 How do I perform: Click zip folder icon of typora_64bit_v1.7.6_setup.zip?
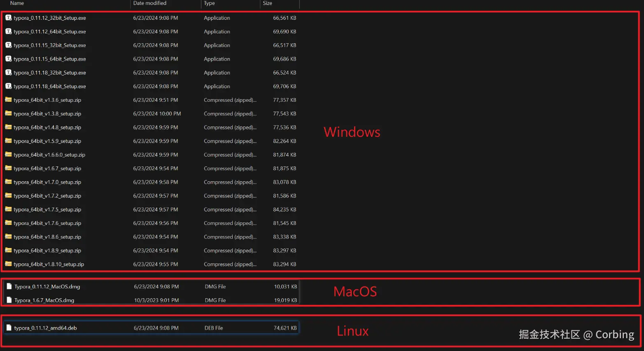coord(8,223)
